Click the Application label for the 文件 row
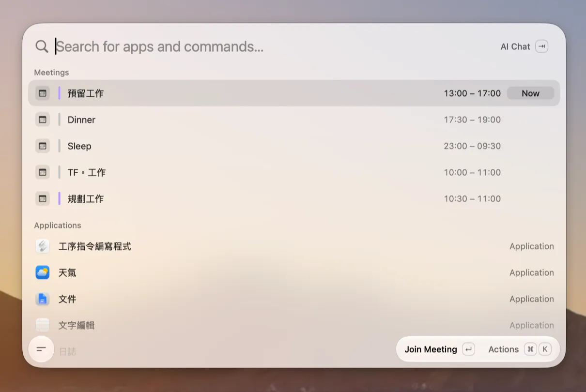 pos(531,299)
